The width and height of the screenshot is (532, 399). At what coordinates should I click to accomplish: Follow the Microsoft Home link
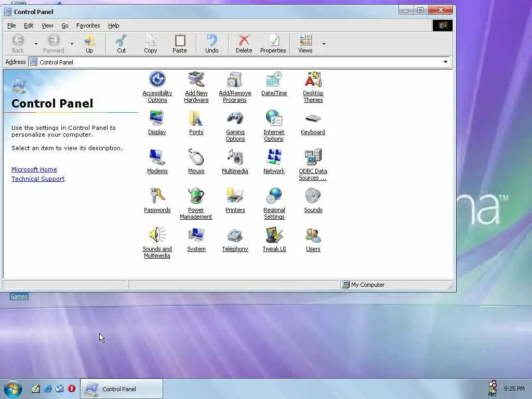pyautogui.click(x=34, y=169)
